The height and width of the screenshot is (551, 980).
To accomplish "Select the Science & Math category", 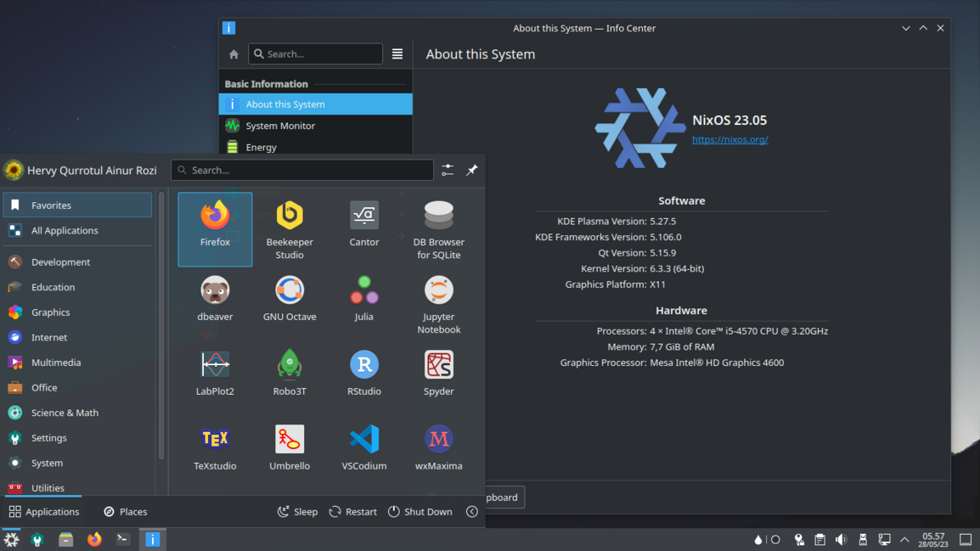I will 65,413.
